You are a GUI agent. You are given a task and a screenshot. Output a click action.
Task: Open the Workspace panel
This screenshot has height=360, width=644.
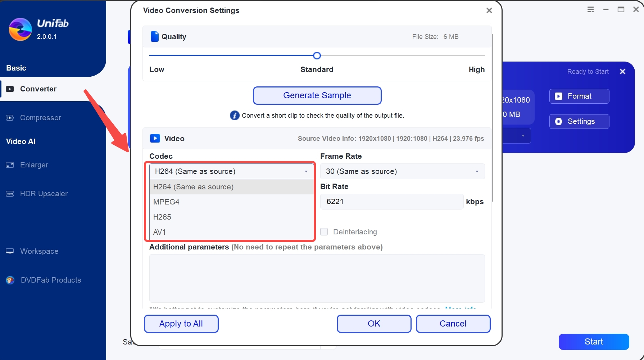39,251
